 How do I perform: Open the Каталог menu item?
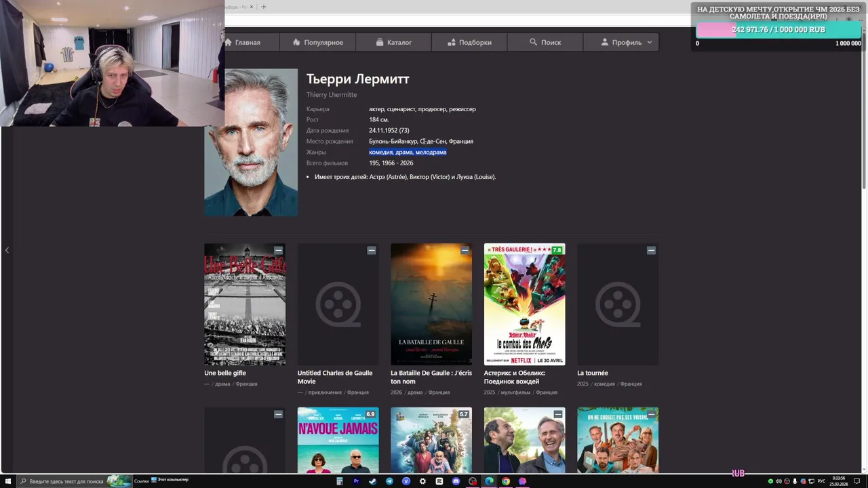(x=394, y=42)
